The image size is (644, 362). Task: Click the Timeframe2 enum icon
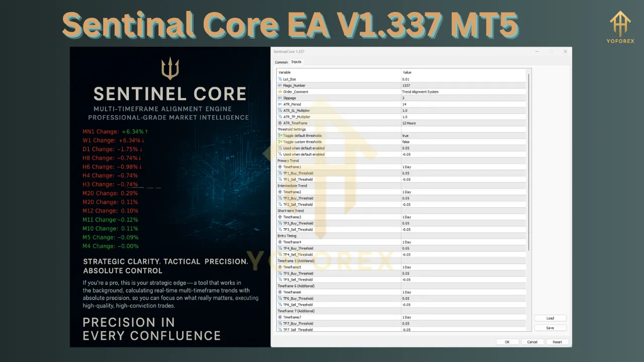point(280,192)
